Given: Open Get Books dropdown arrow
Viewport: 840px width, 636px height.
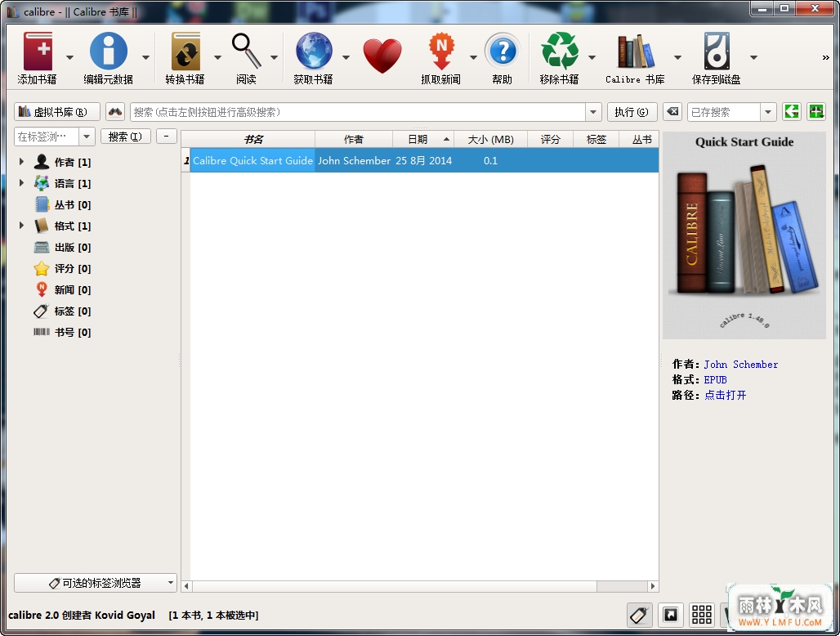Looking at the screenshot, I should pyautogui.click(x=346, y=57).
